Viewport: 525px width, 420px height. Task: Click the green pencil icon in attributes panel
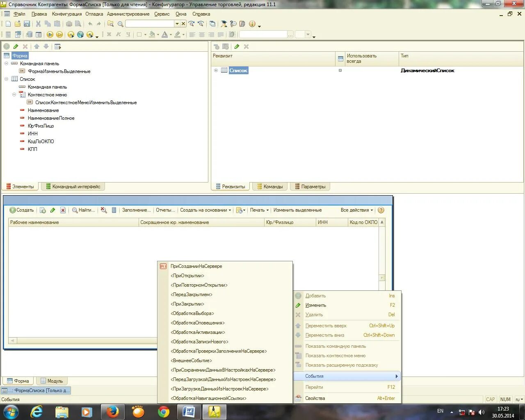click(237, 46)
